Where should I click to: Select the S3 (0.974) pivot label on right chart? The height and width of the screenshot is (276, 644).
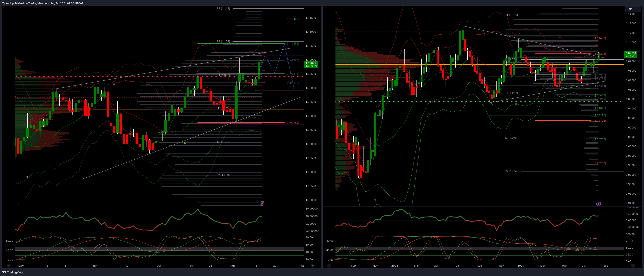pos(511,171)
